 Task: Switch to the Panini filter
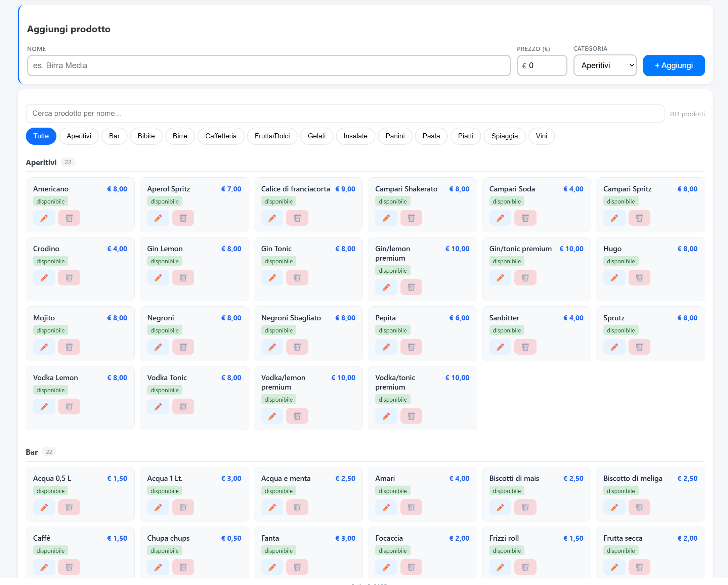tap(395, 136)
